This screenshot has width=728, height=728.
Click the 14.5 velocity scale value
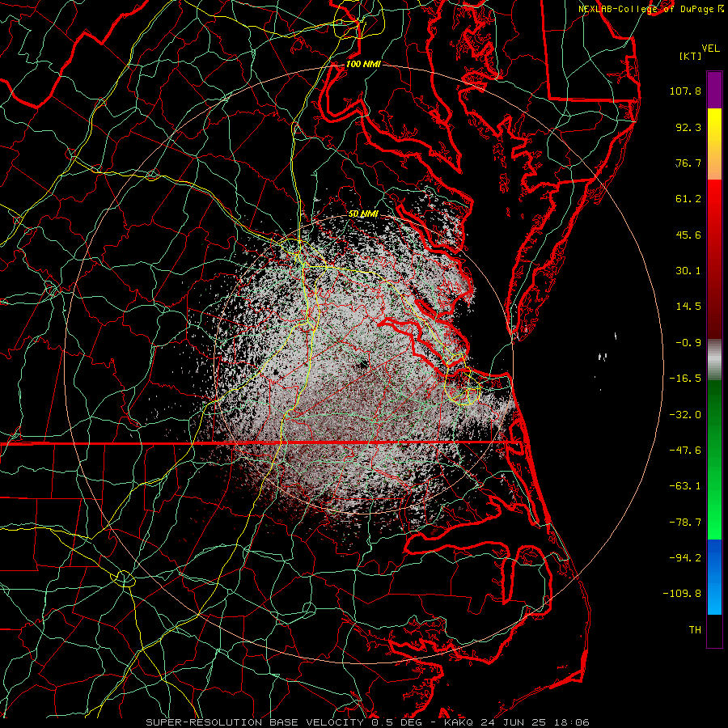[x=688, y=307]
